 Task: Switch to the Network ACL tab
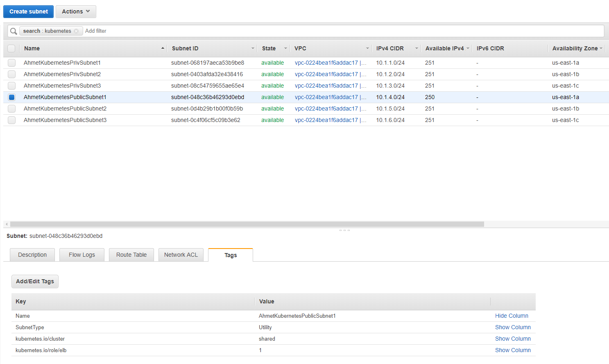tap(181, 255)
